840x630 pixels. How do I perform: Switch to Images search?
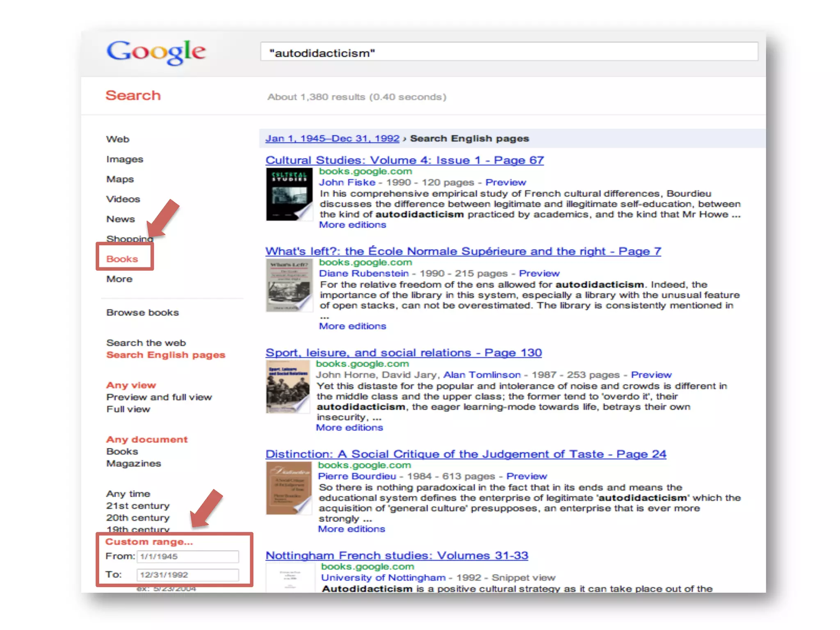tap(124, 159)
